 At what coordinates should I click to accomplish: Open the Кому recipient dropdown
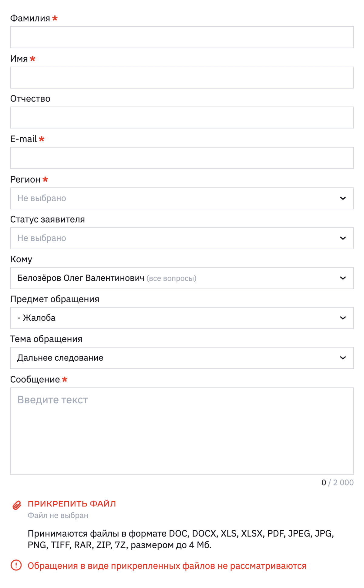pyautogui.click(x=176, y=278)
